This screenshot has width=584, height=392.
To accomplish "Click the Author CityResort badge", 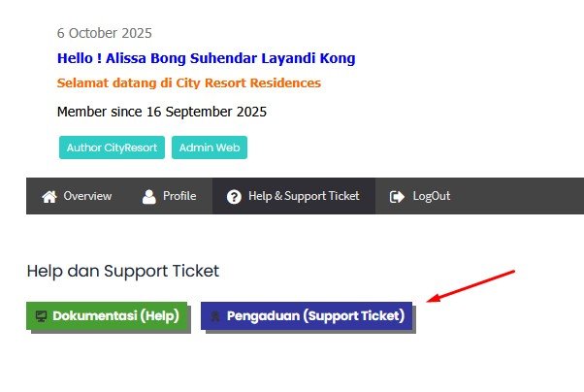I will 112,147.
